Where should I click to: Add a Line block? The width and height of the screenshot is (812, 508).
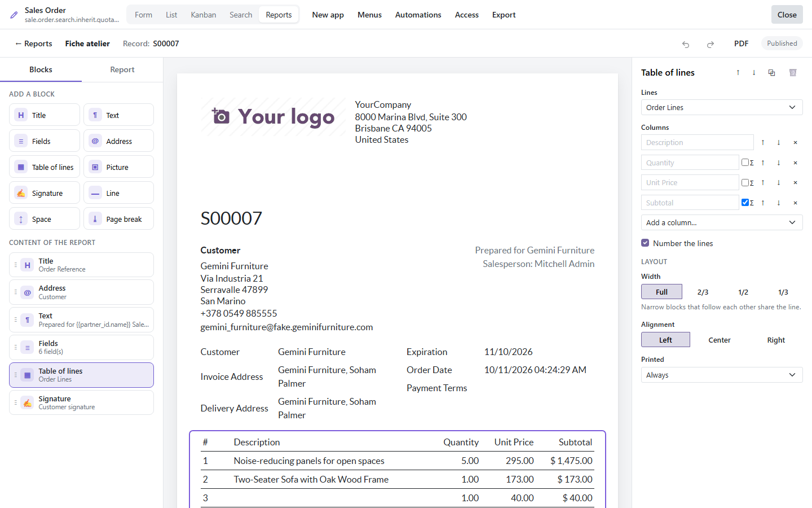coord(118,193)
